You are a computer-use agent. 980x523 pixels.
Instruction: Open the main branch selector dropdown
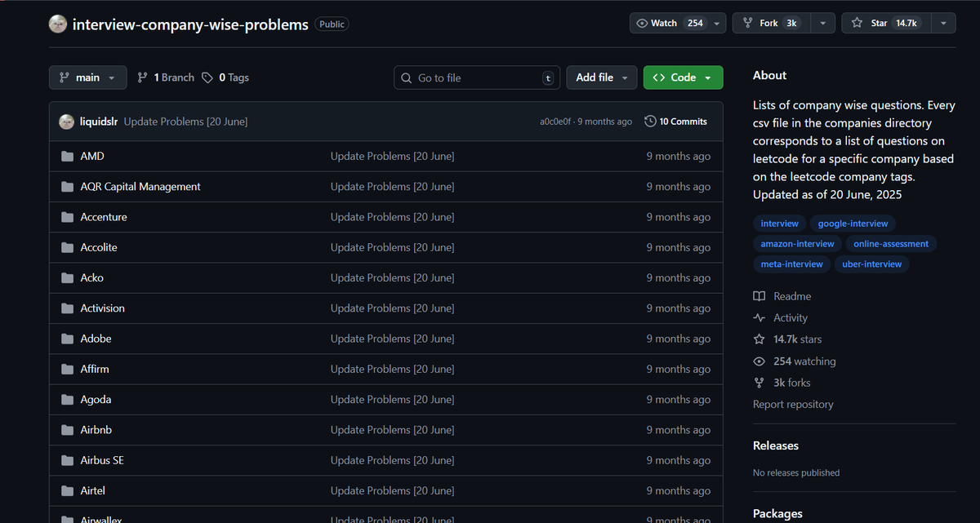point(88,78)
